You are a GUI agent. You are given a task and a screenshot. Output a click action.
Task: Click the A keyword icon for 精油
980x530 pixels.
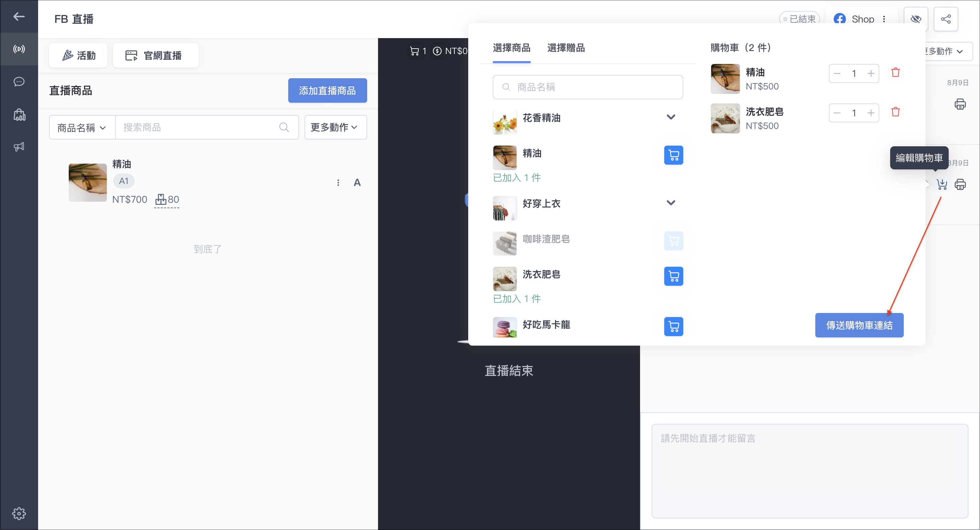[x=357, y=182]
